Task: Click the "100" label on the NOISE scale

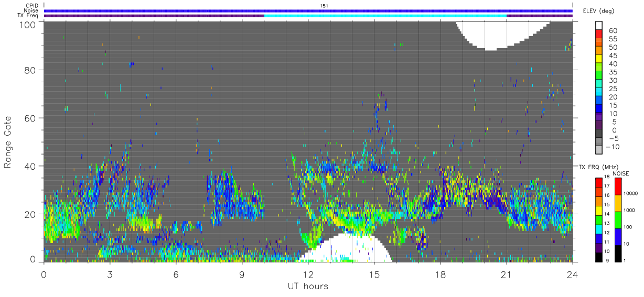Action: (627, 227)
